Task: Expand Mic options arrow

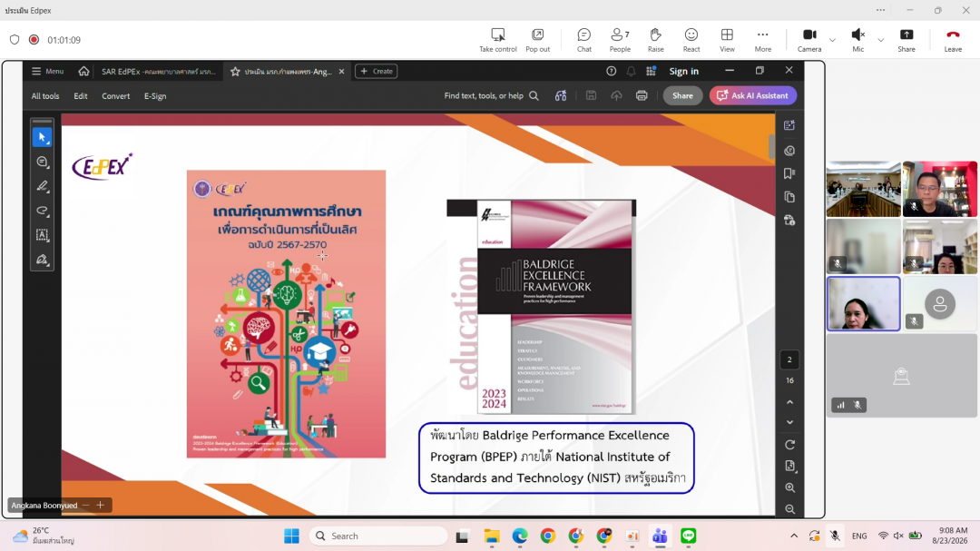Action: [x=880, y=40]
